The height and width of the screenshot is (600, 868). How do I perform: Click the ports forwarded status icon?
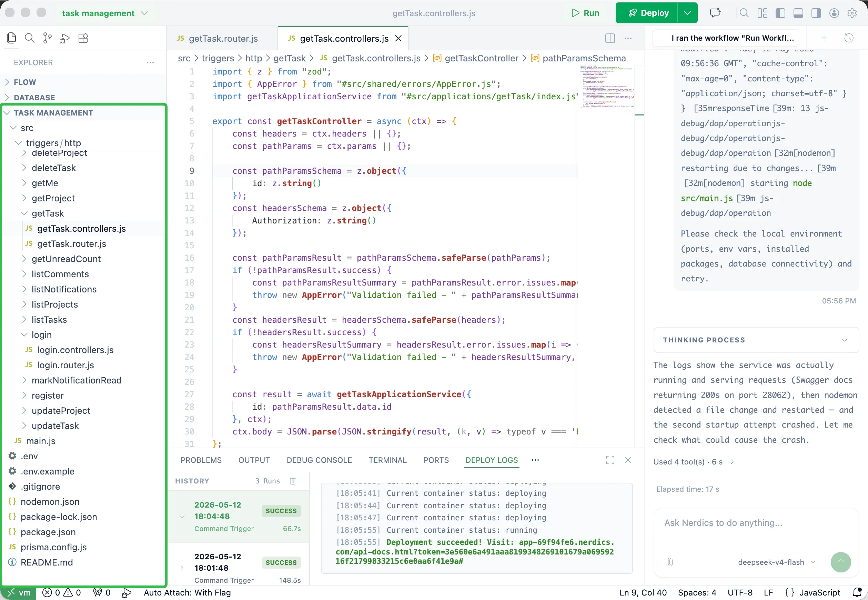pos(101,592)
